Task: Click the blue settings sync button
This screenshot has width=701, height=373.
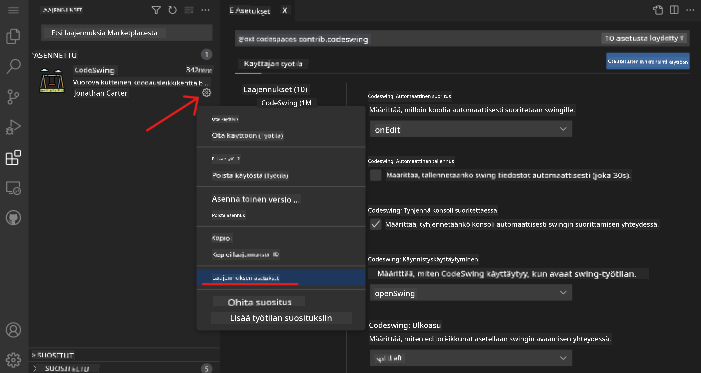Action: (648, 62)
